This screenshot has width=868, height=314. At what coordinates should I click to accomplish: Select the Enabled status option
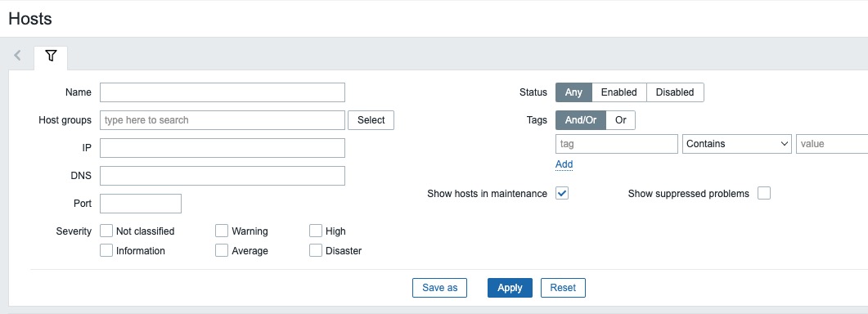pos(619,92)
